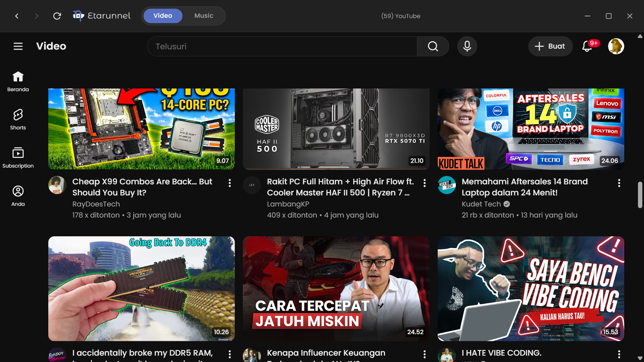Open title Cheap X99 Combos Are Back
644x362 pixels.
point(142,187)
